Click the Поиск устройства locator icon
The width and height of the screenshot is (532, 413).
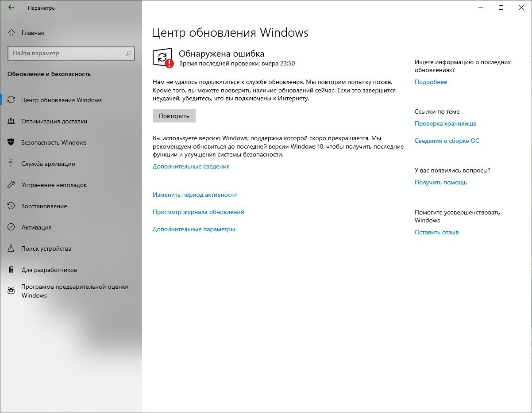tap(12, 249)
